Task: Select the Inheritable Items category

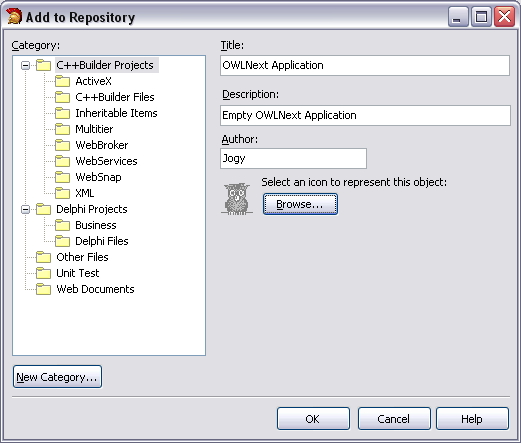Action: [x=116, y=113]
